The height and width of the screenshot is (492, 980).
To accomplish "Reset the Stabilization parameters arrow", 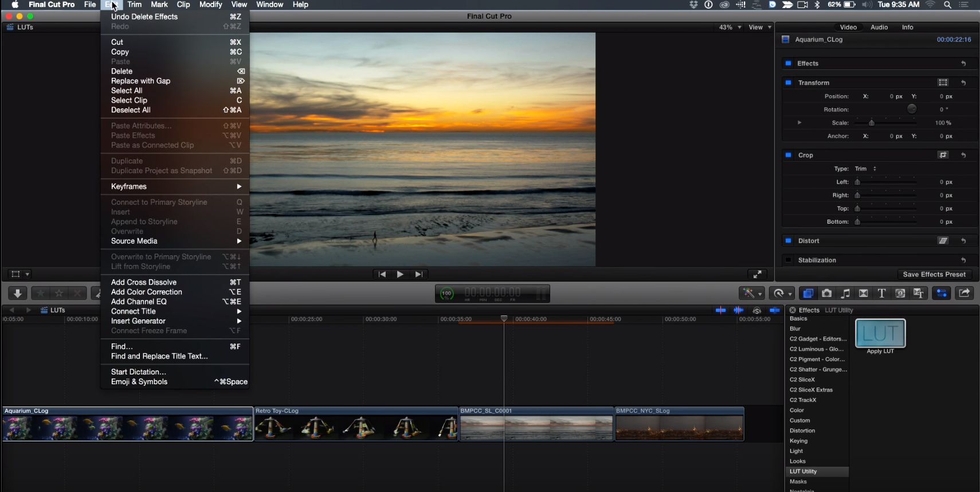I will 963,260.
